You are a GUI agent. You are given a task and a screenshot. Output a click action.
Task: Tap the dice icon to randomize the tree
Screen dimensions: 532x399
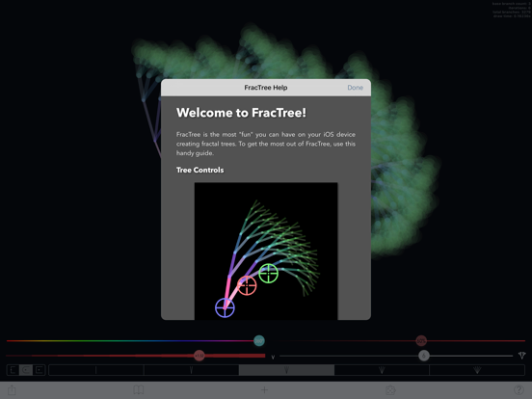click(390, 390)
